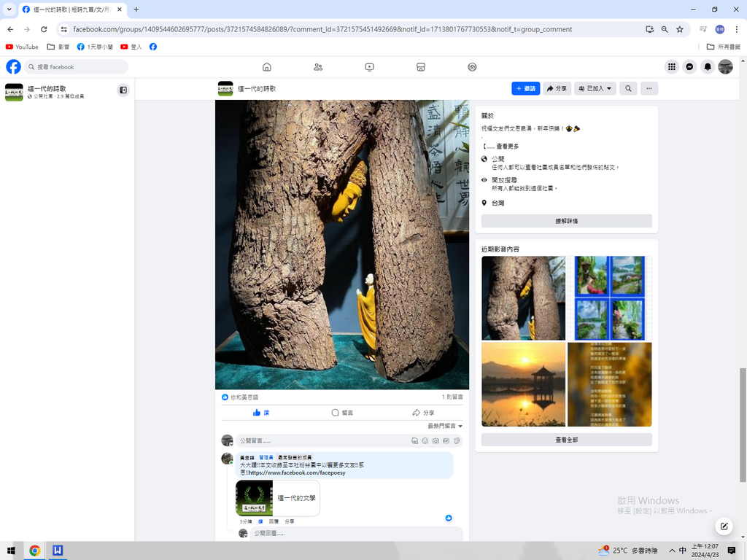The height and width of the screenshot is (560, 747).
Task: Search within the group using magnifier button
Action: [x=627, y=88]
